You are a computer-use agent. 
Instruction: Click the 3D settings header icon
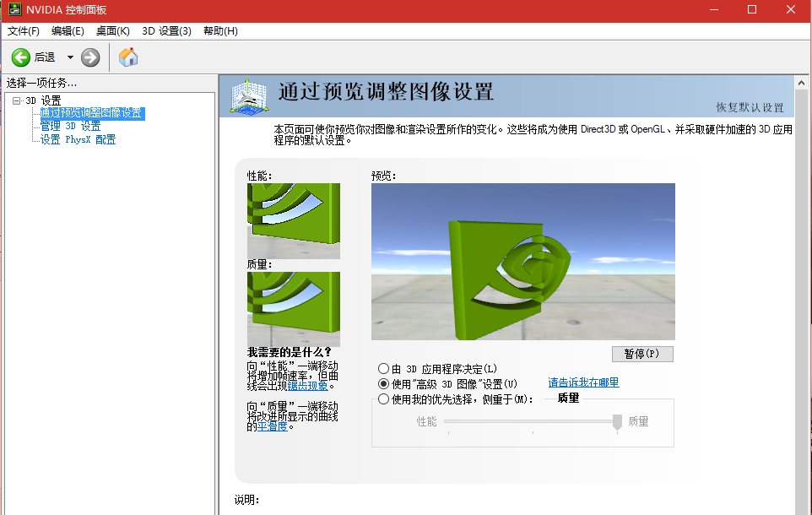(x=249, y=96)
